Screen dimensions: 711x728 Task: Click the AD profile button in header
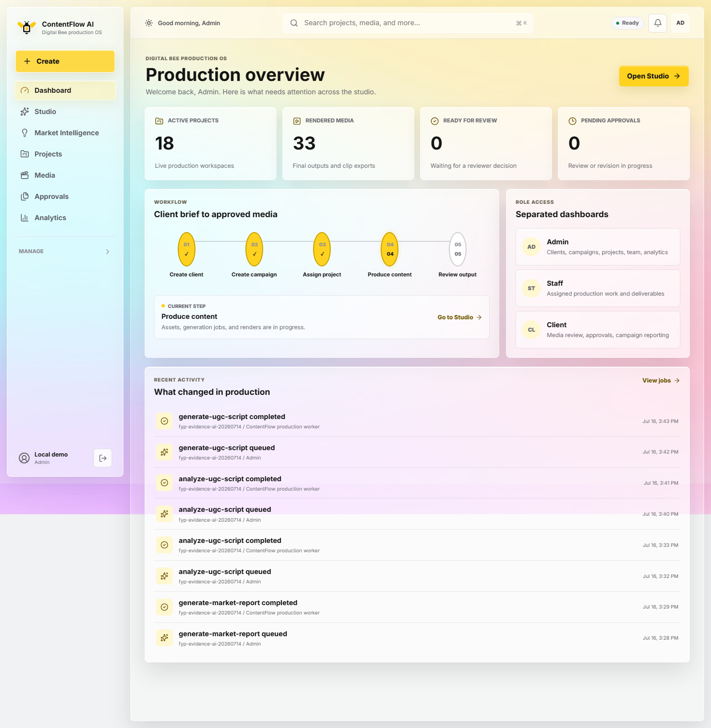coord(680,23)
